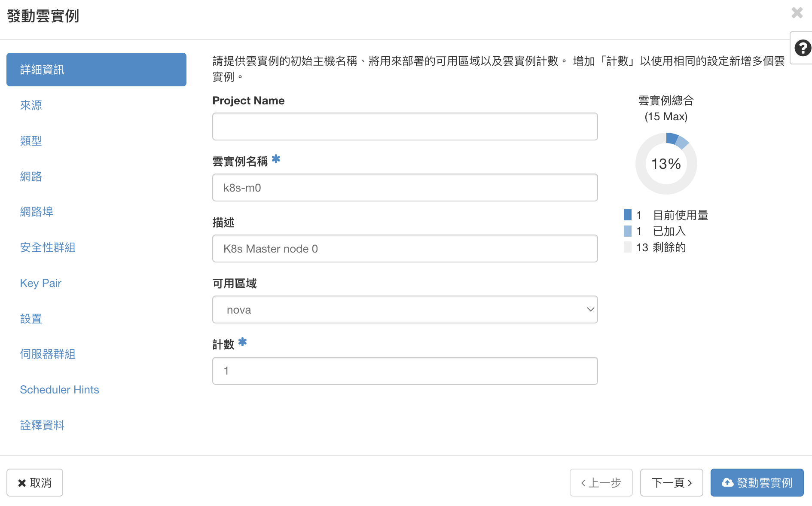Viewport: 812px width, 506px height.
Task: Go to next page with 下一頁
Action: click(671, 482)
